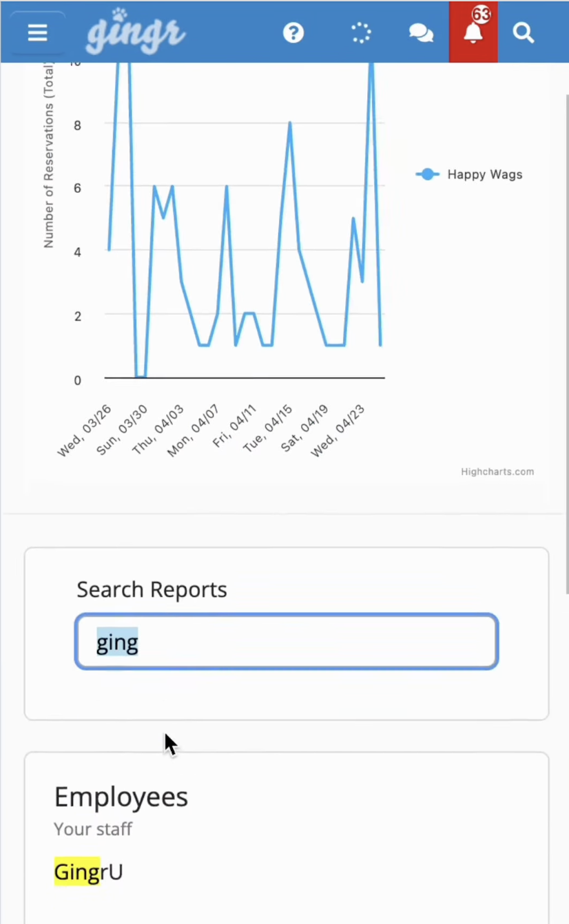
Task: Select the Employees section heading
Action: point(121,797)
